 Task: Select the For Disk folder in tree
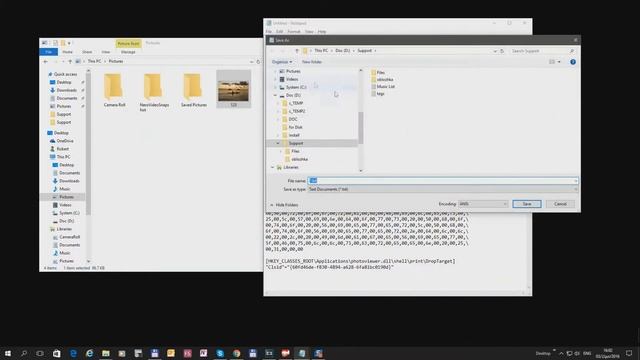click(296, 127)
